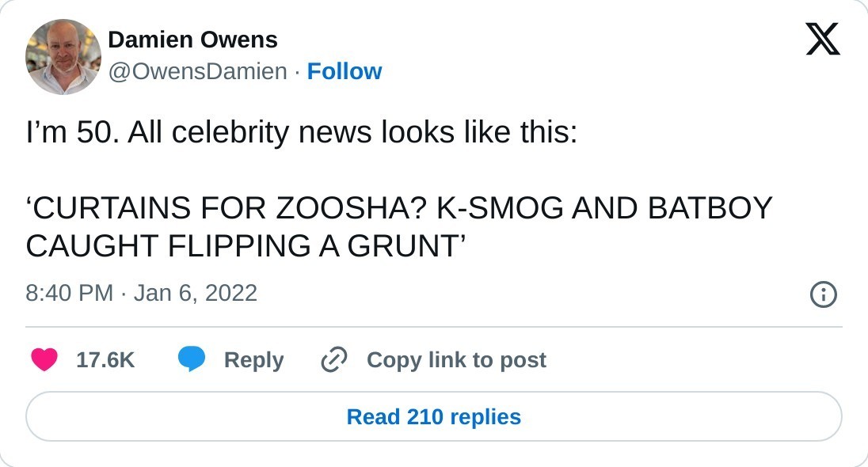This screenshot has height=467, width=868.
Task: Click the blue reply speech bubble icon
Action: point(192,360)
